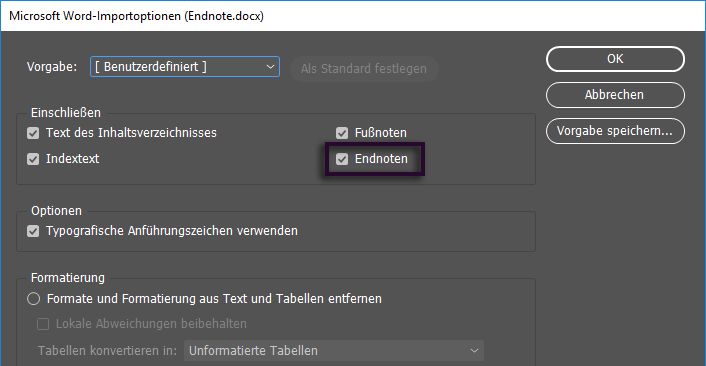706x366 pixels.
Task: Click Vorgabe speichern... button
Action: point(615,131)
